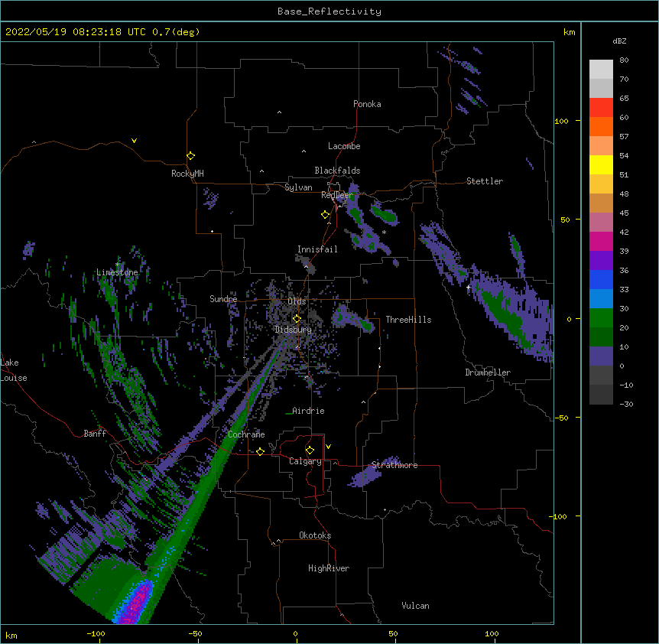Click the Cochrane town label
The image size is (659, 644).
246,434
